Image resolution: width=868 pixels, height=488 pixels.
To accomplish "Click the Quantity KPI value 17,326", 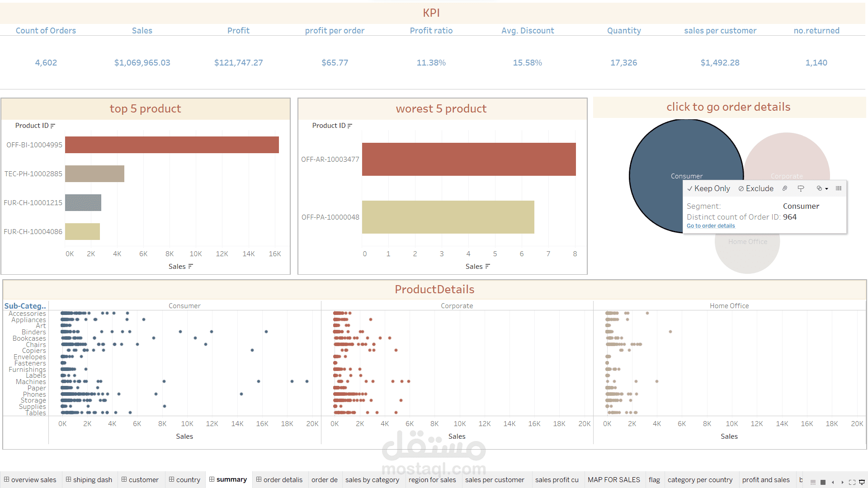I will point(624,63).
